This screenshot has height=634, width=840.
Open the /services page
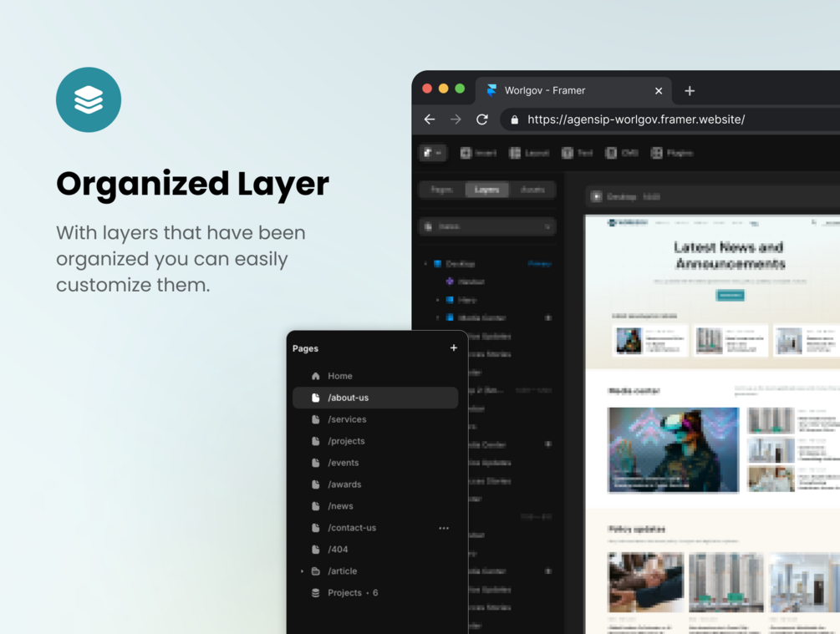tap(375, 419)
